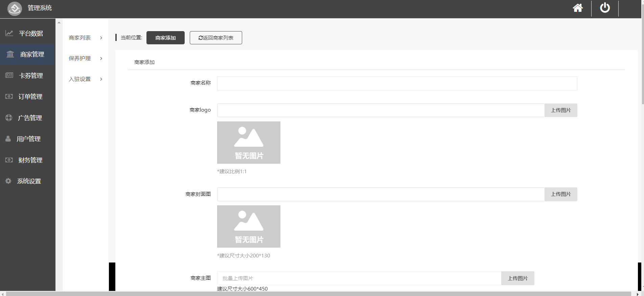This screenshot has height=296, width=644.
Task: Click the 商家管理 bank icon
Action: pyautogui.click(x=10, y=54)
